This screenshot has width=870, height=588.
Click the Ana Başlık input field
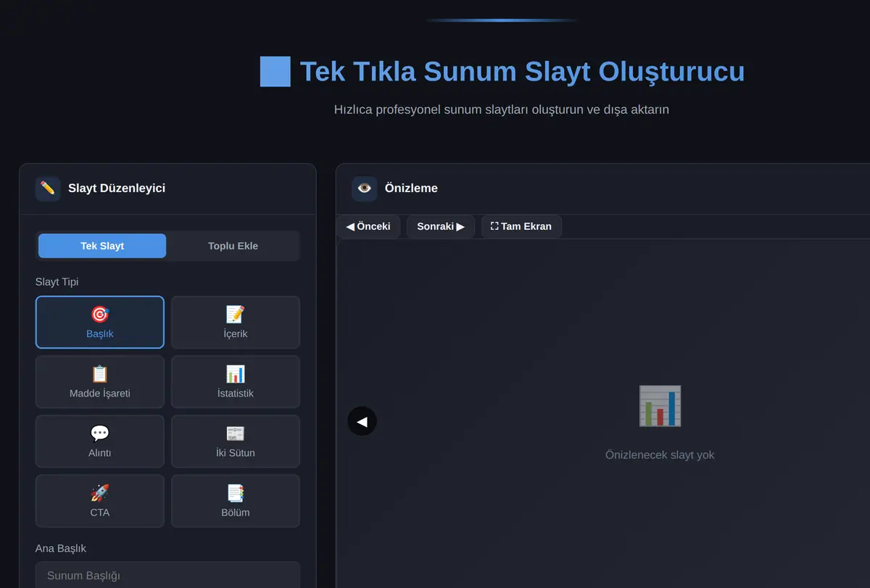pyautogui.click(x=167, y=575)
